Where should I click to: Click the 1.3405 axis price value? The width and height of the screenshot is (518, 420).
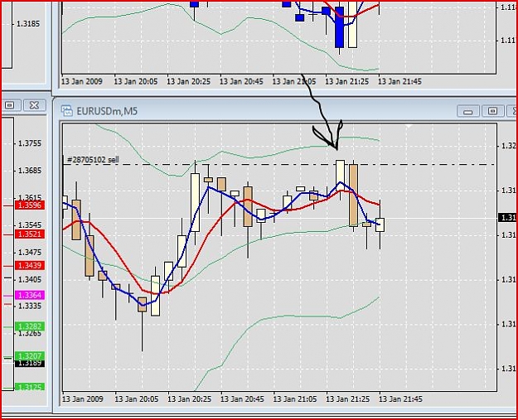30,280
